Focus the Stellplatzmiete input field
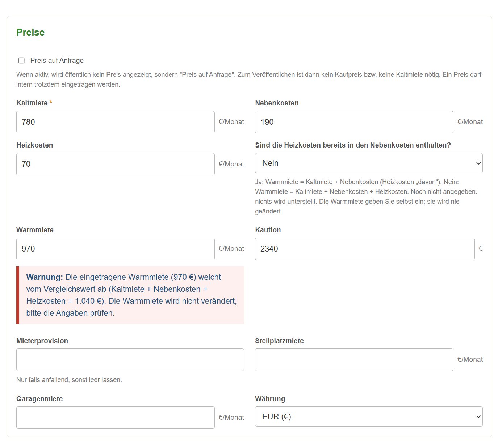The width and height of the screenshot is (498, 448). [x=354, y=360]
